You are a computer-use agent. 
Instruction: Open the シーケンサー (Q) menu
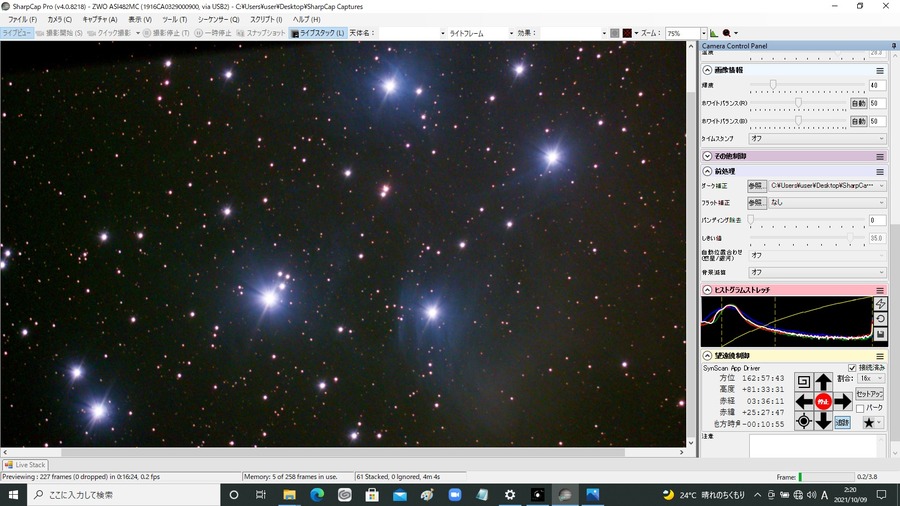click(218, 20)
